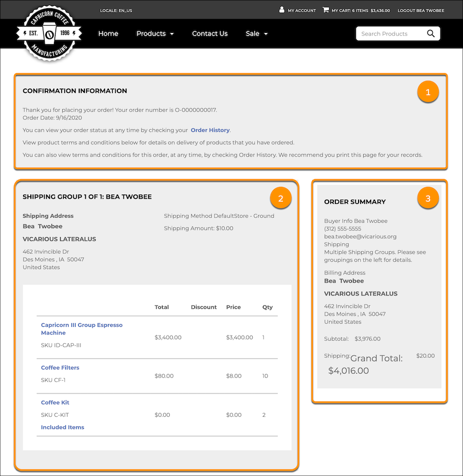Open the Coffee Kit product link
This screenshot has width=463, height=476.
(x=55, y=402)
